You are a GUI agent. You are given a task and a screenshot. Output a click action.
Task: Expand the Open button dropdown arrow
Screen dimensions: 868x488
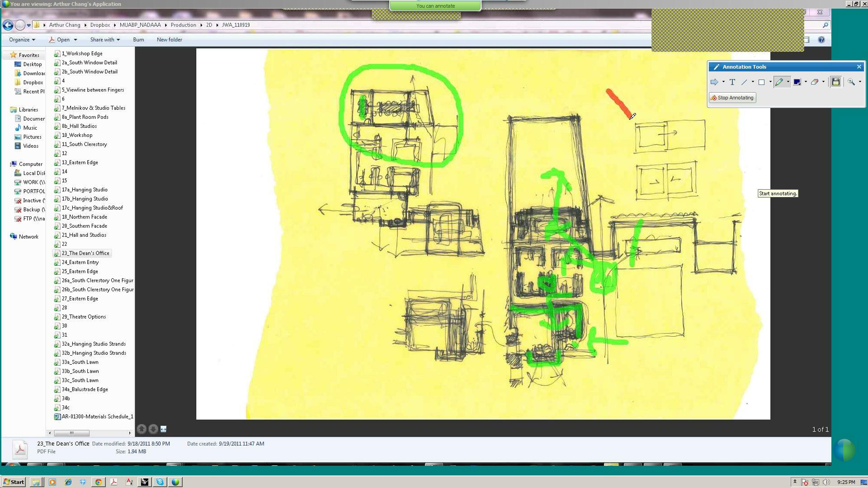[75, 40]
